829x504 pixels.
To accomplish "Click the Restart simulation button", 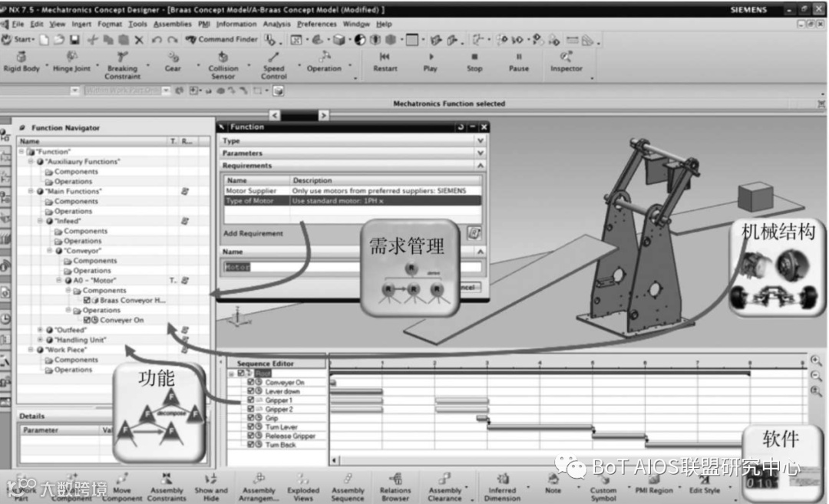I will coord(385,62).
